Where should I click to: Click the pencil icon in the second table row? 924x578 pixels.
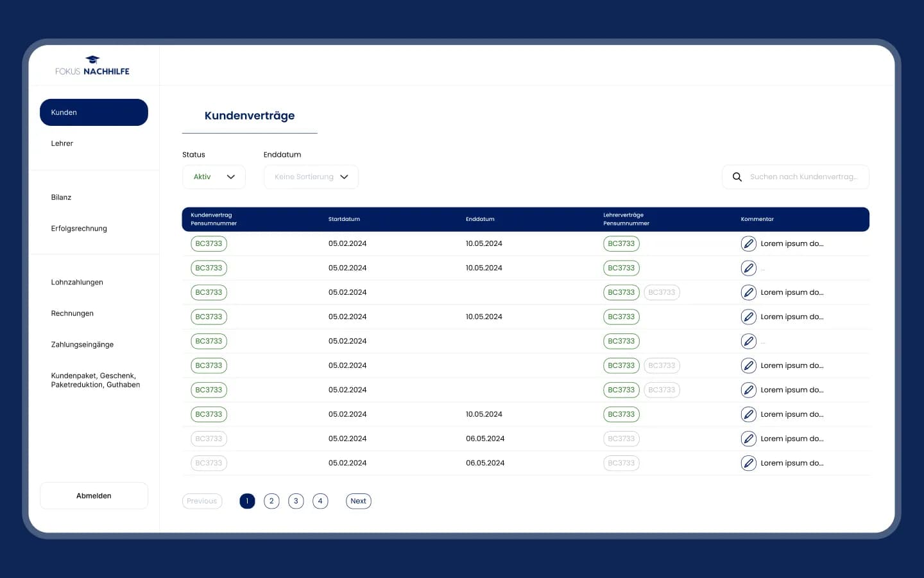[x=749, y=268]
